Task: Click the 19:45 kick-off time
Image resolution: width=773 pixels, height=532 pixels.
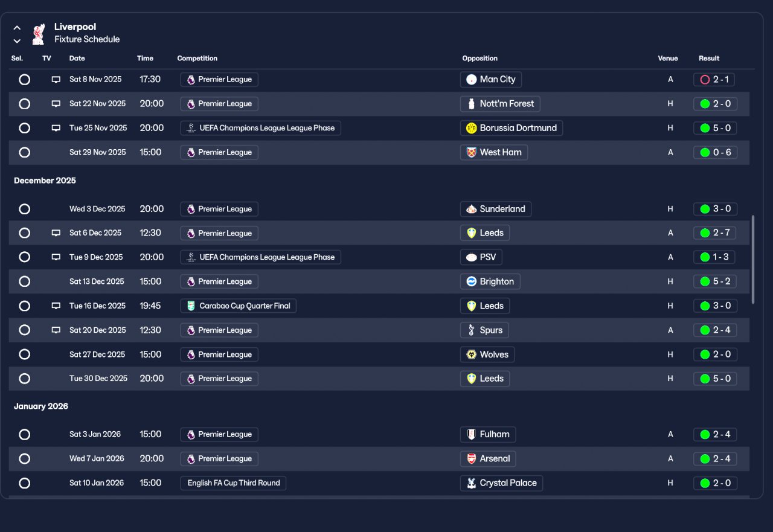Action: click(150, 306)
